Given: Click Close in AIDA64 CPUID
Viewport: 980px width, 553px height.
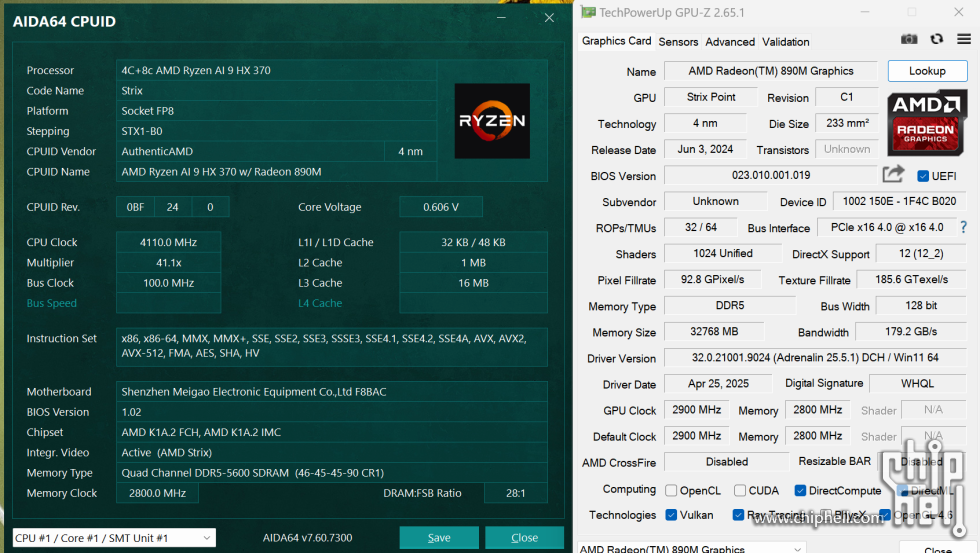Looking at the screenshot, I should 524,537.
